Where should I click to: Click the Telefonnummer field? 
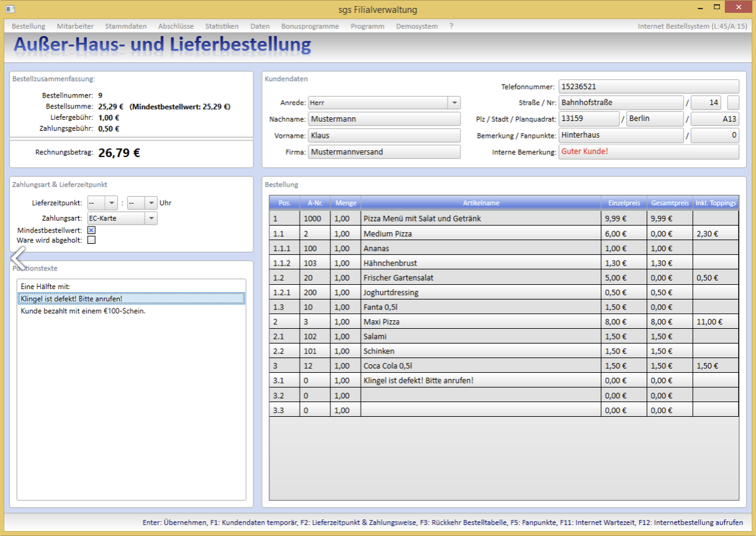[649, 87]
